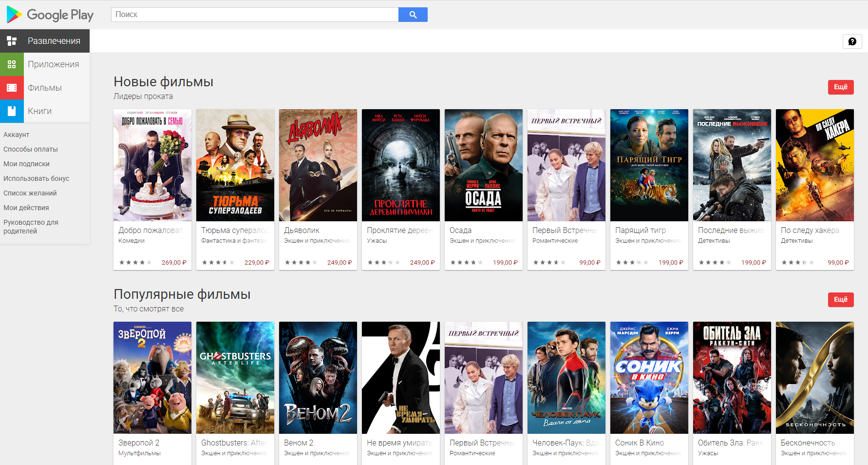Open Способы оплаты page
This screenshot has height=465, width=868.
(x=31, y=149)
